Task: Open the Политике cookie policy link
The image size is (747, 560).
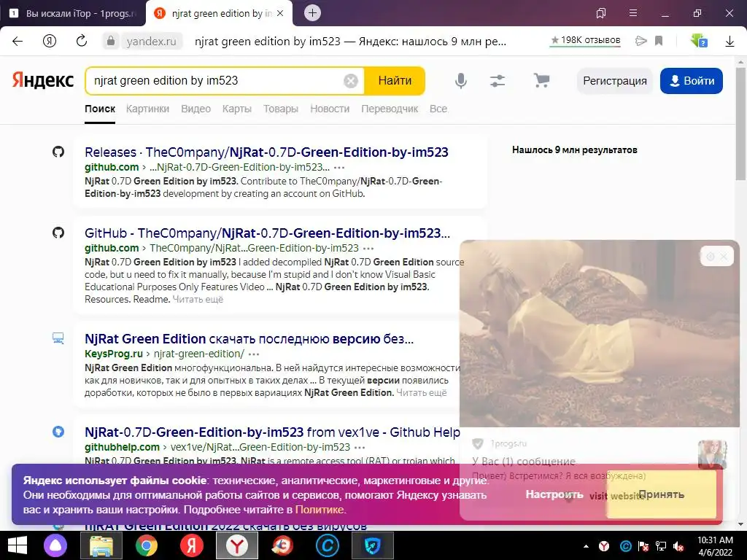Action: [320, 510]
